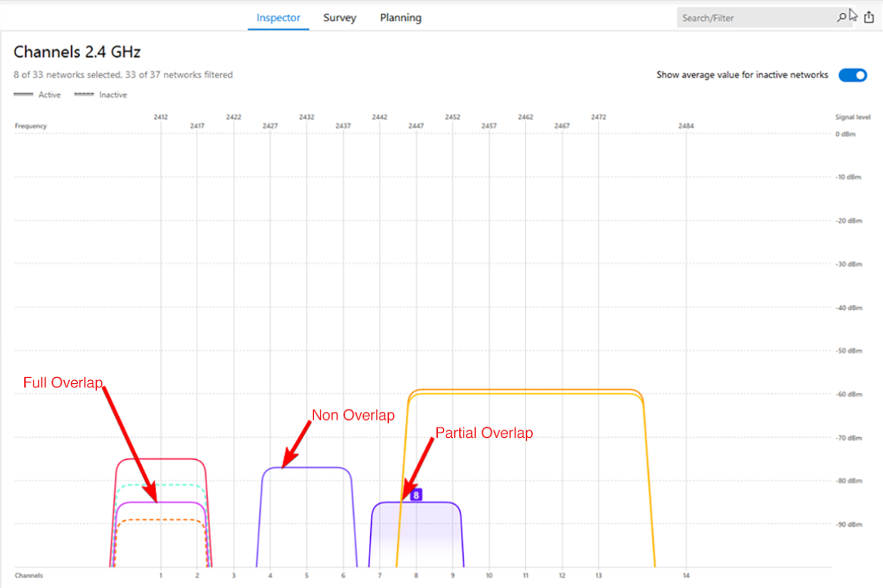Click the channel 8 network badge
883x588 pixels.
coord(416,495)
